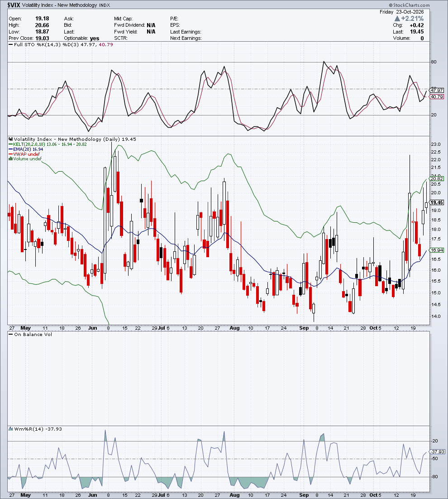Click the 16.94 EMA tag on price axis
This screenshot has height=499, width=448.
tap(437, 250)
